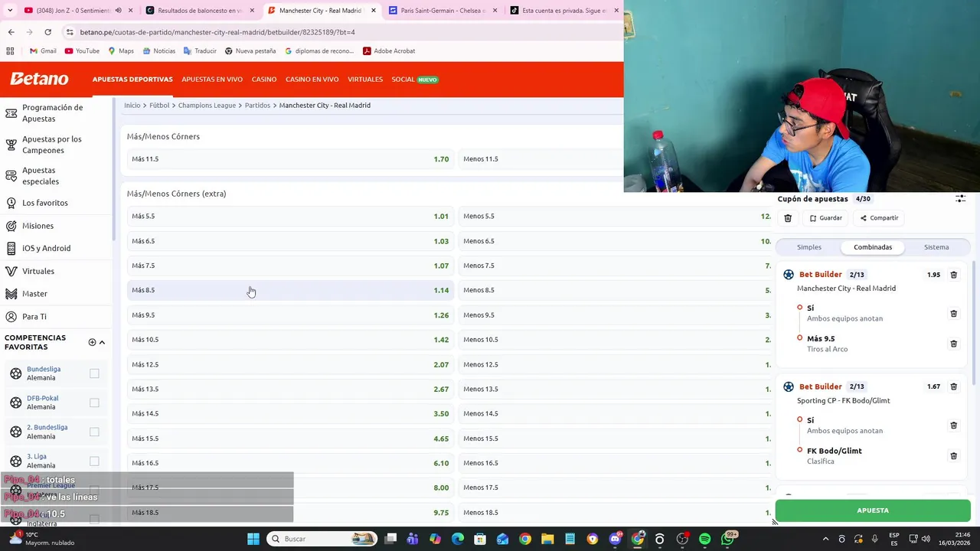Screen dimensions: 980x551
Task: Open Programación de Apuestas sidebar icon
Action: (x=11, y=113)
